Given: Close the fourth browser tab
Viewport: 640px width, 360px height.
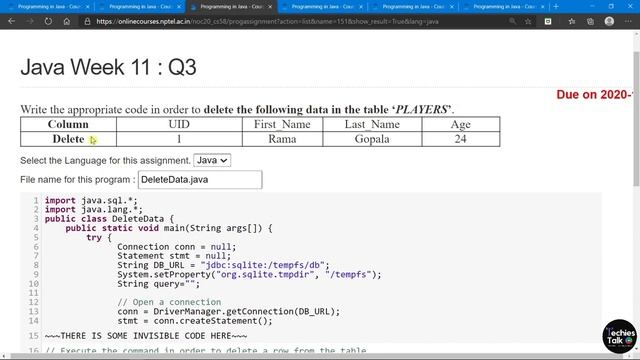Looking at the screenshot, I should 361,7.
